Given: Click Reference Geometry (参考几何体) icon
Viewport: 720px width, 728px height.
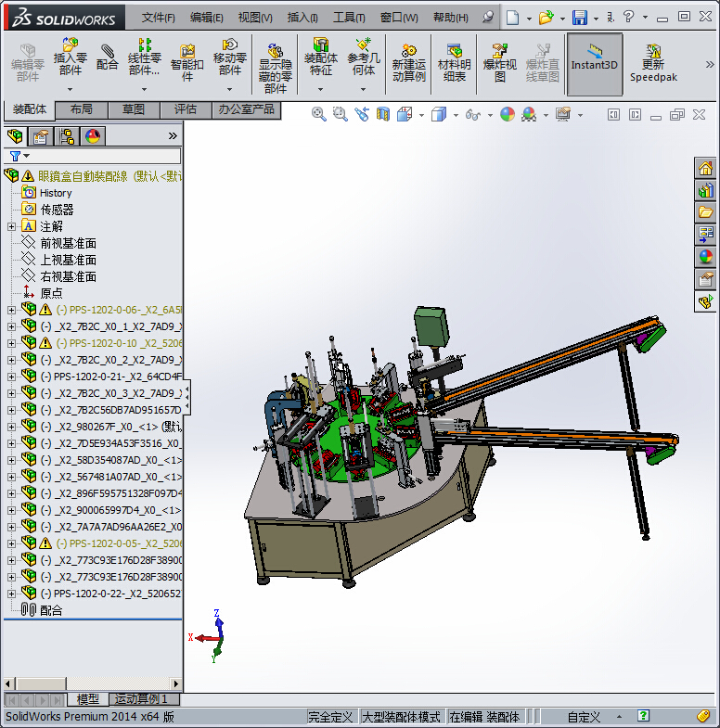Looking at the screenshot, I should point(364,57).
